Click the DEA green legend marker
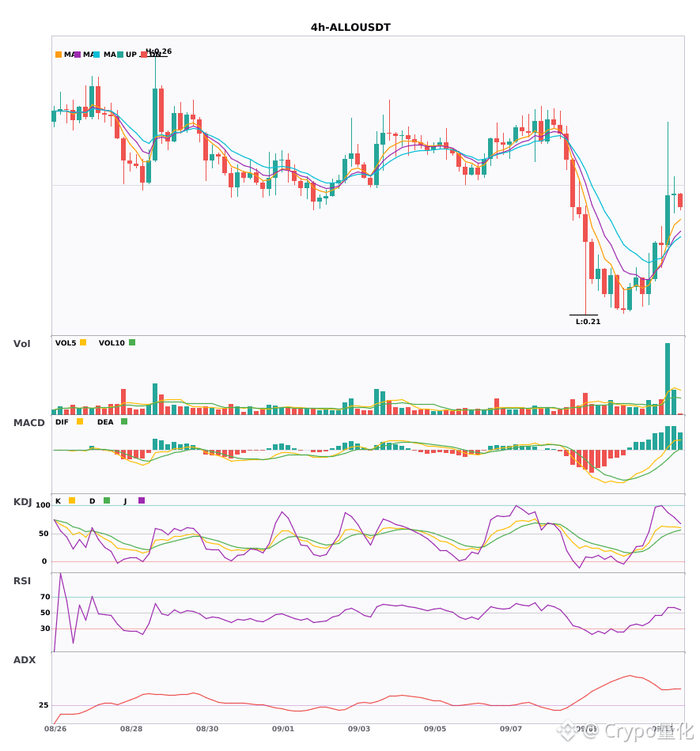The image size is (700, 751). click(x=124, y=421)
